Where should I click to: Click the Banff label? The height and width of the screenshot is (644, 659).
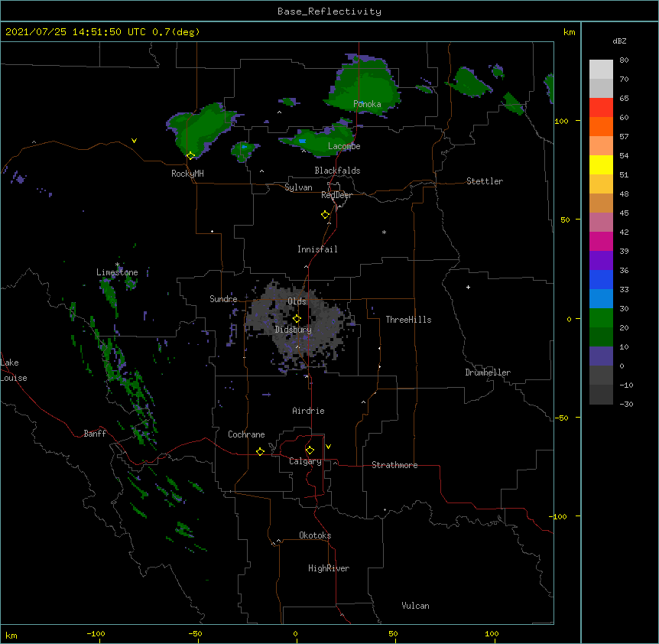click(95, 434)
